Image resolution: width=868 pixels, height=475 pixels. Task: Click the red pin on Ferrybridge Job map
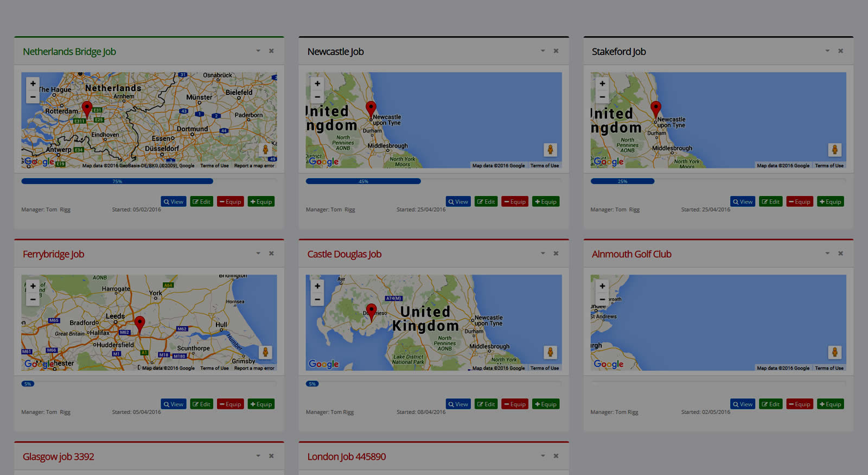139,325
